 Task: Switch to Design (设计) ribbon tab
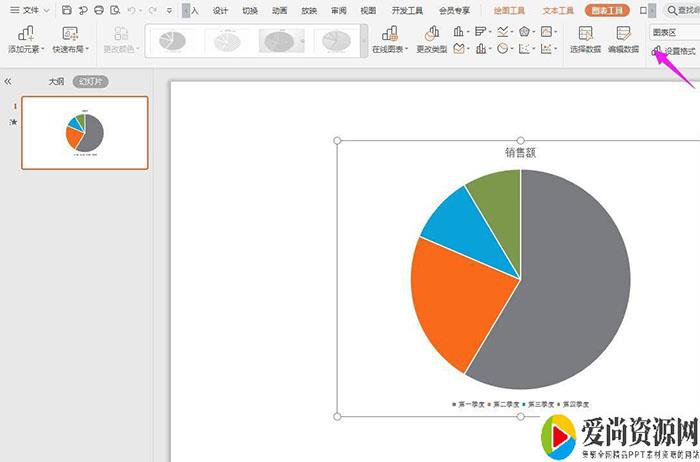coord(220,11)
